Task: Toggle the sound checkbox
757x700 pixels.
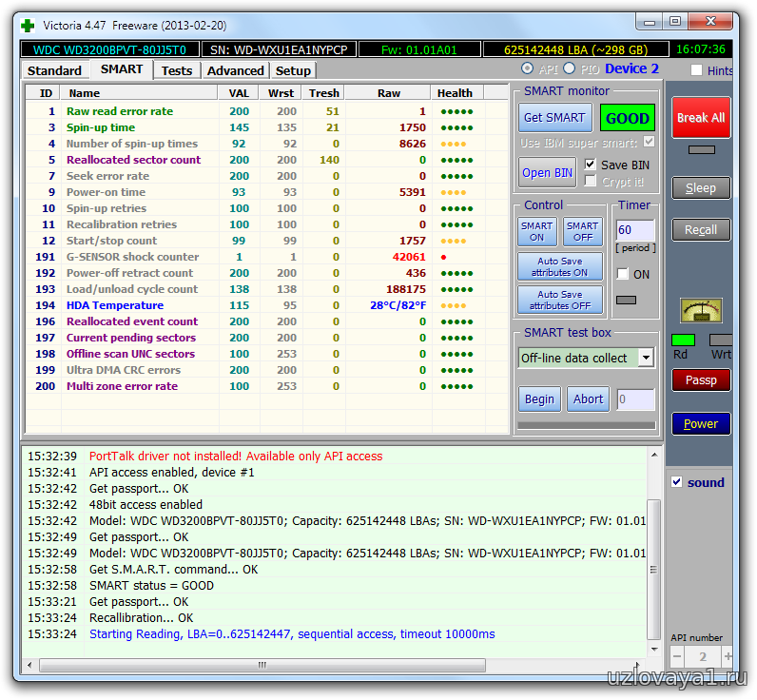Action: click(676, 482)
